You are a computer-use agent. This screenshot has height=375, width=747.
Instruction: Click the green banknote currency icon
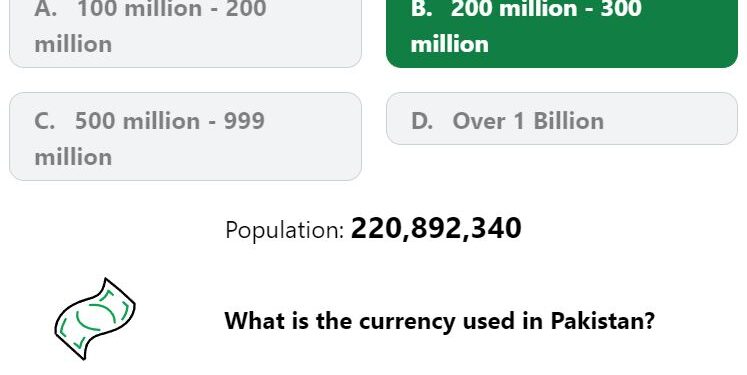[95, 319]
